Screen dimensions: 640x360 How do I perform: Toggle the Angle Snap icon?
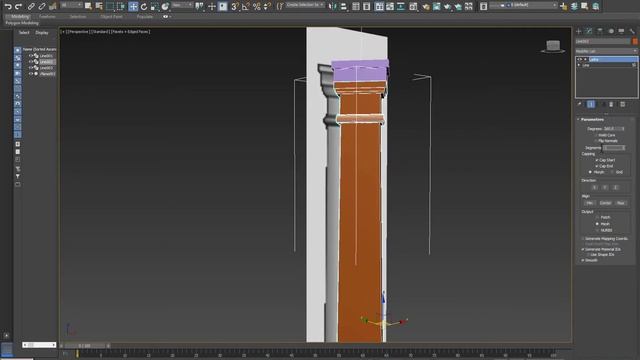[x=246, y=6]
